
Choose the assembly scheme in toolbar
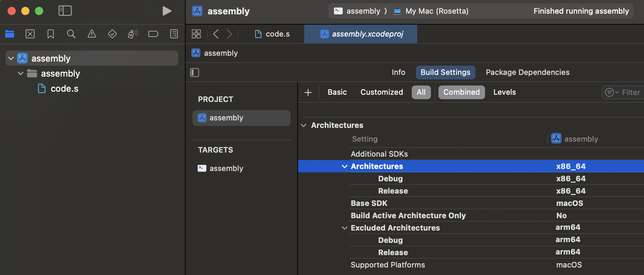click(x=357, y=11)
